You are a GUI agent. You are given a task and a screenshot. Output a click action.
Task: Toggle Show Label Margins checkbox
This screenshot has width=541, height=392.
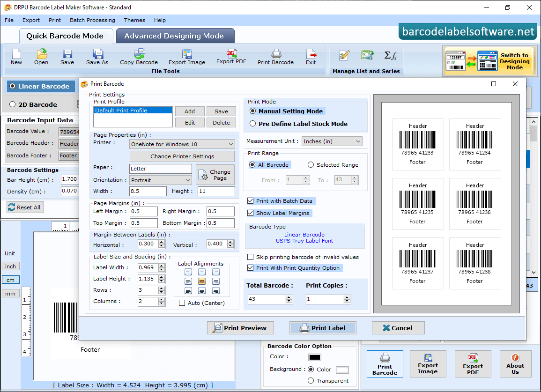tap(251, 213)
